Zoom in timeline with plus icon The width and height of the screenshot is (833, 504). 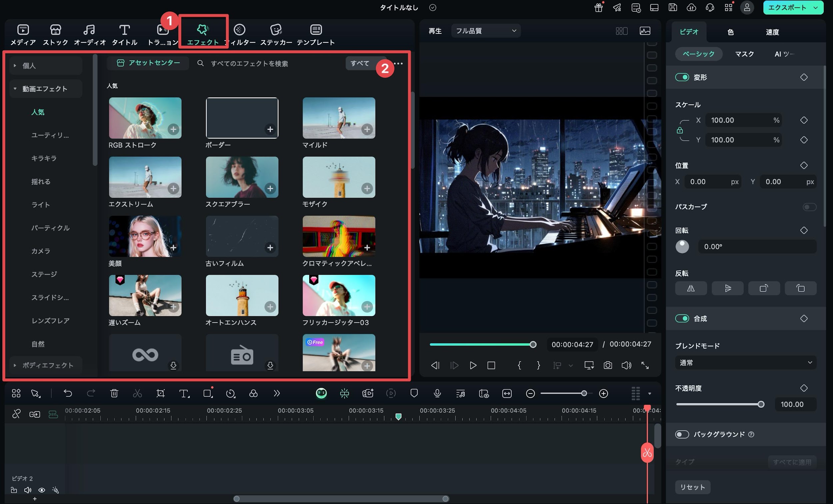603,393
